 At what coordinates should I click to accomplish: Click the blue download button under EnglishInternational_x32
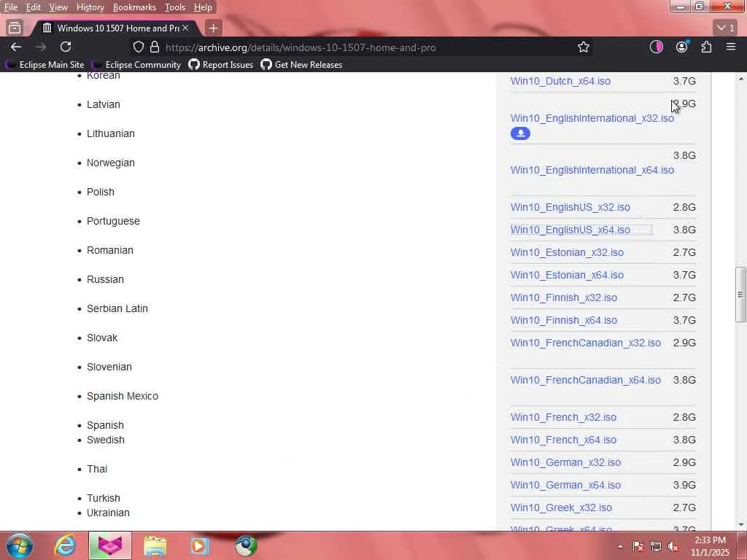520,133
